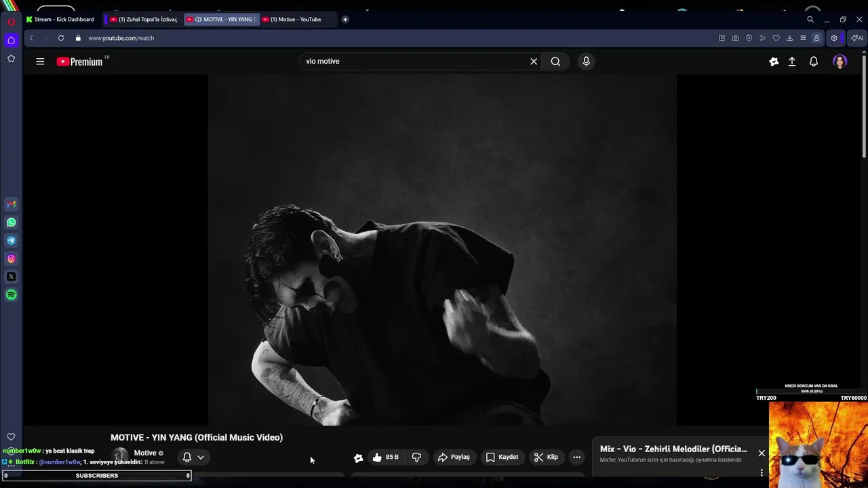Open Motive channel avatar
Screen dimensions: 868x488
point(121,456)
